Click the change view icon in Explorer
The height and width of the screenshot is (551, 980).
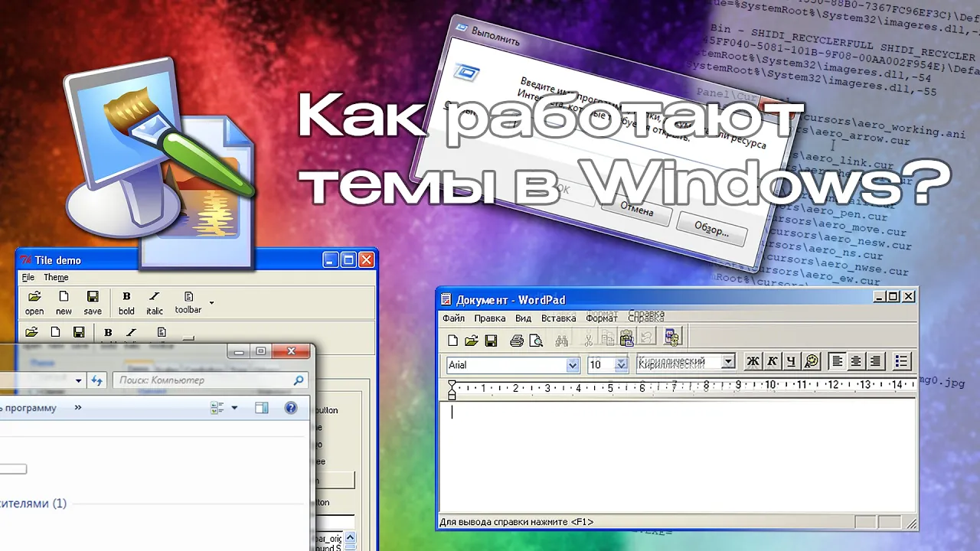click(217, 408)
